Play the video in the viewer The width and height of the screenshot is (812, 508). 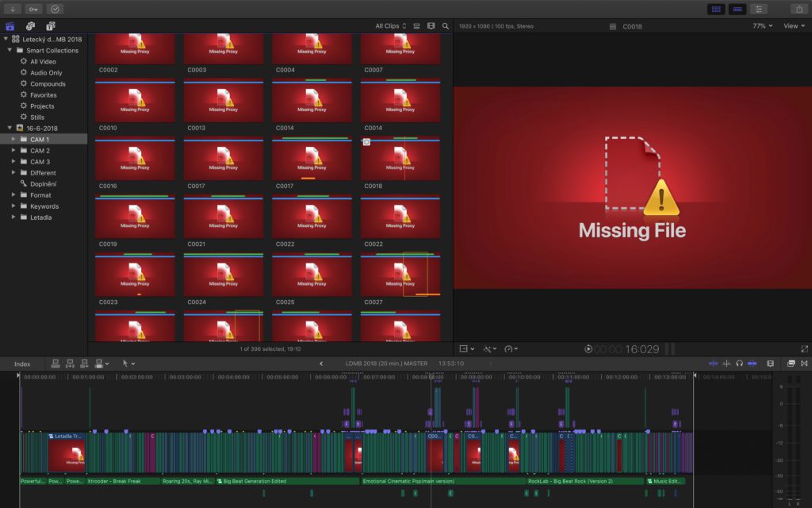[x=588, y=349]
